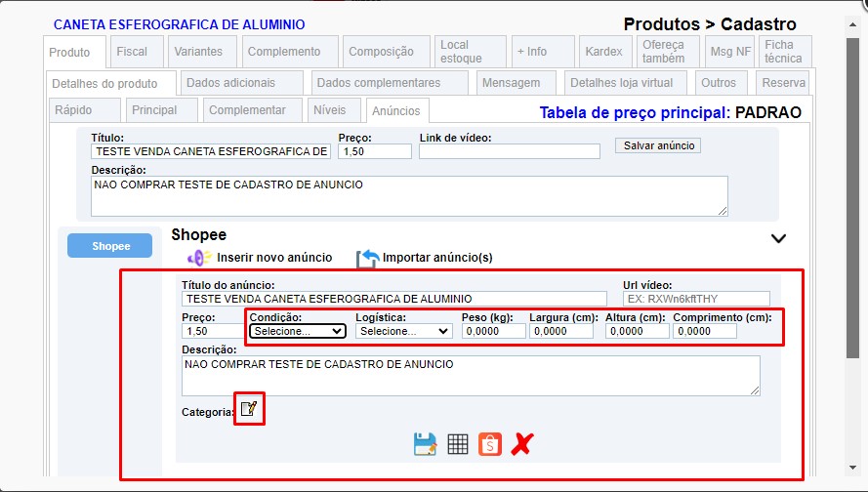The height and width of the screenshot is (492, 868).
Task: Click the megaphone Inserir novo anúncio icon
Action: (199, 258)
